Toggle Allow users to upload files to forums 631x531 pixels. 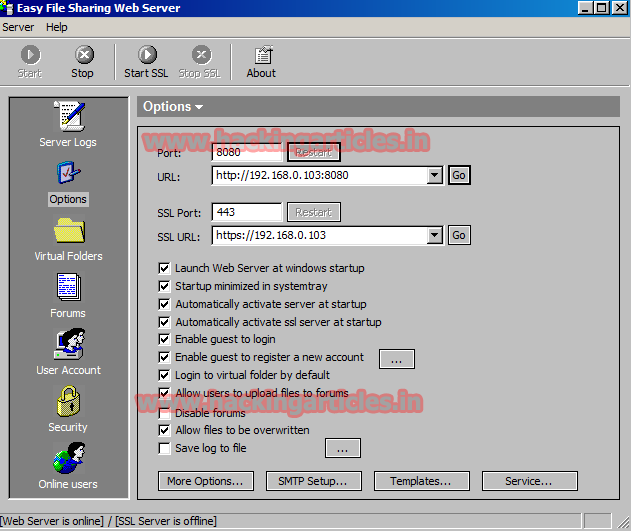pos(164,393)
